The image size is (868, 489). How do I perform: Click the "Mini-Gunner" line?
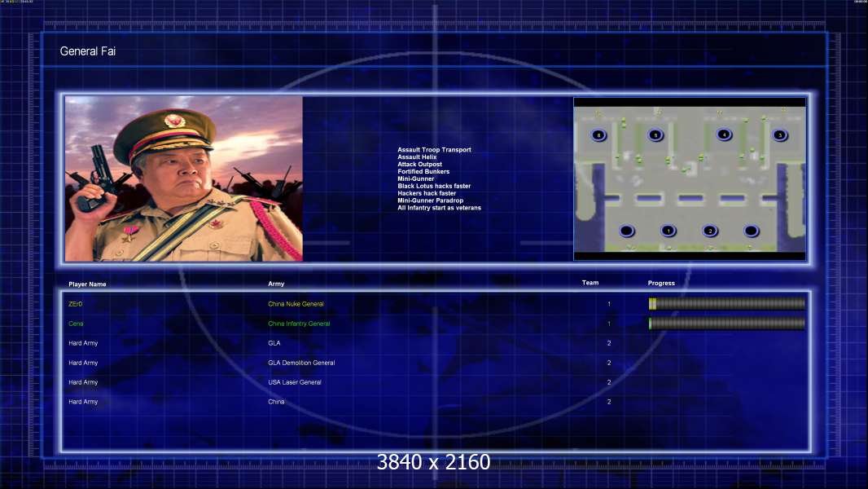[x=416, y=178]
